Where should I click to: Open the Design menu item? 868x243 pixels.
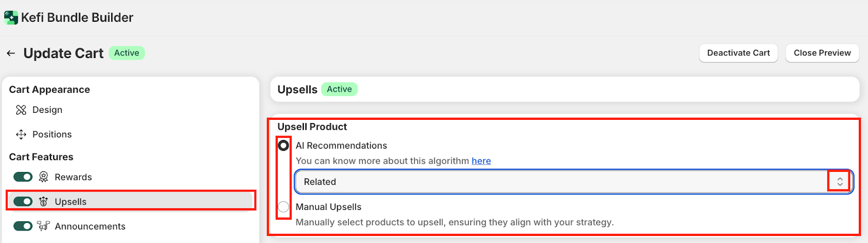47,110
